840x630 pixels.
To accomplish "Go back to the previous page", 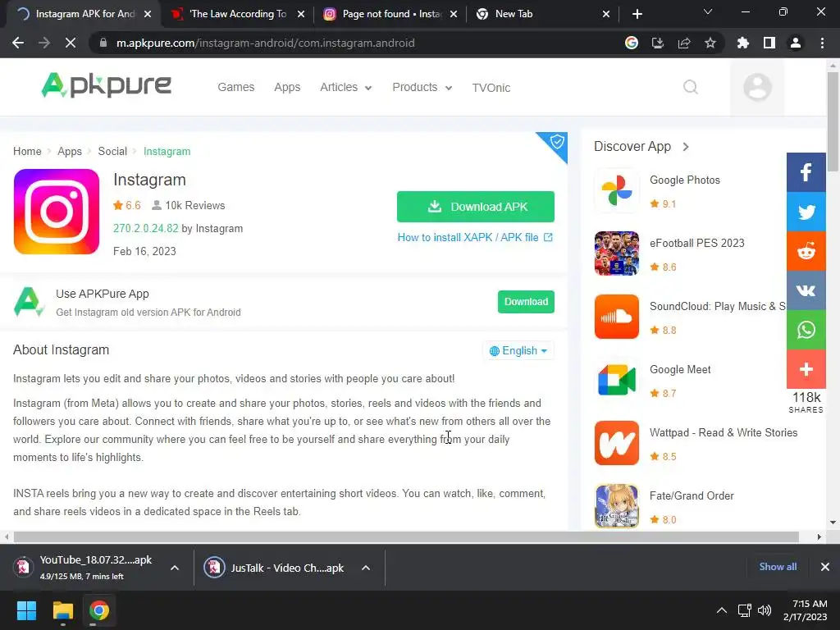I will [x=18, y=43].
